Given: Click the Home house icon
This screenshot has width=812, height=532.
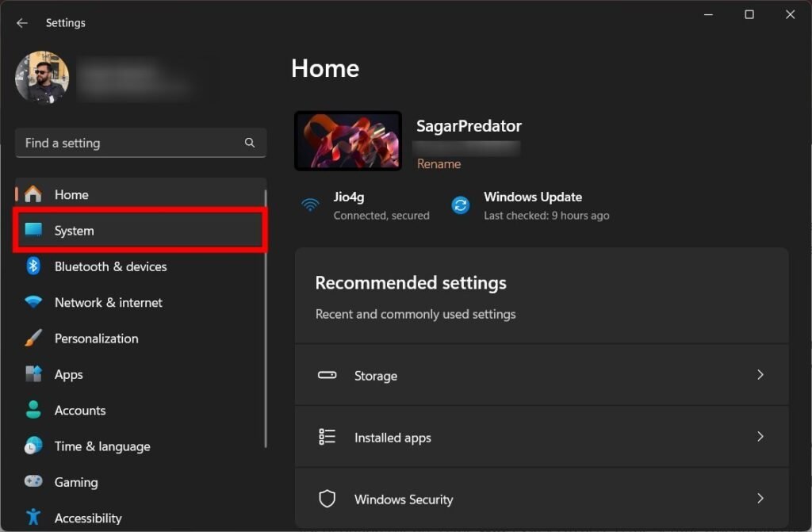Looking at the screenshot, I should 33,193.
